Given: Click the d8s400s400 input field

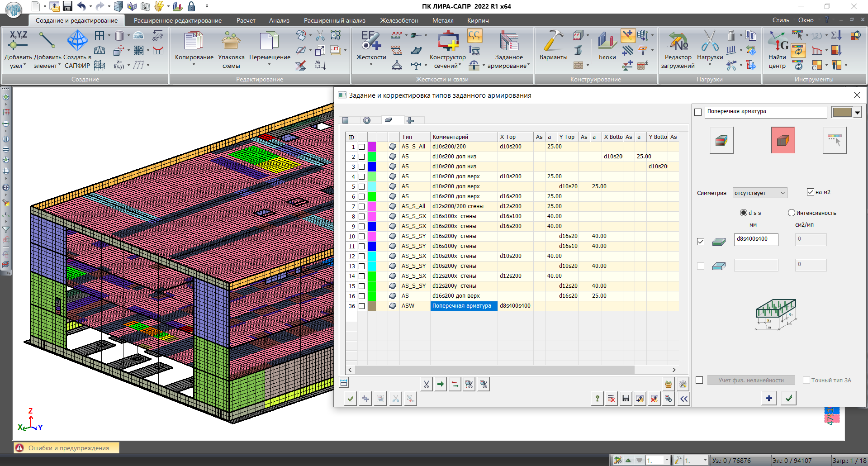Looking at the screenshot, I should [755, 239].
